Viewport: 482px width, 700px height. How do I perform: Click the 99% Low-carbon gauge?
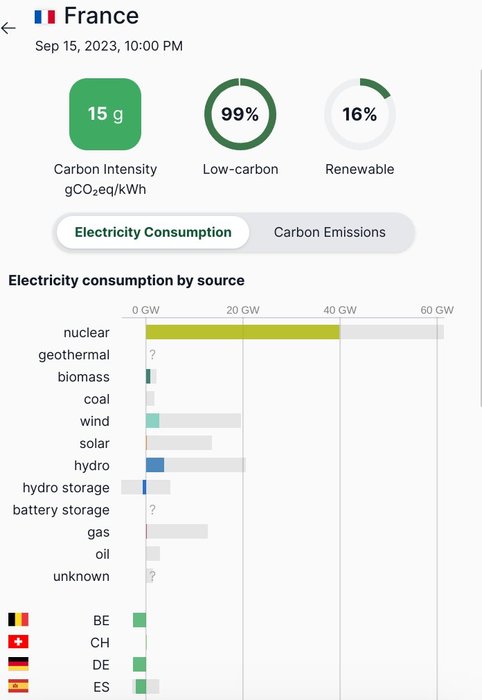240,114
